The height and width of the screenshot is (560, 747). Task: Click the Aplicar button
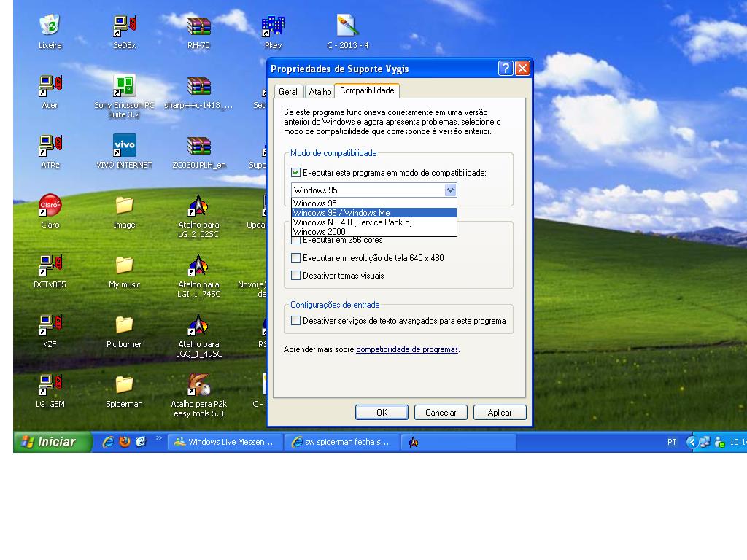point(500,413)
